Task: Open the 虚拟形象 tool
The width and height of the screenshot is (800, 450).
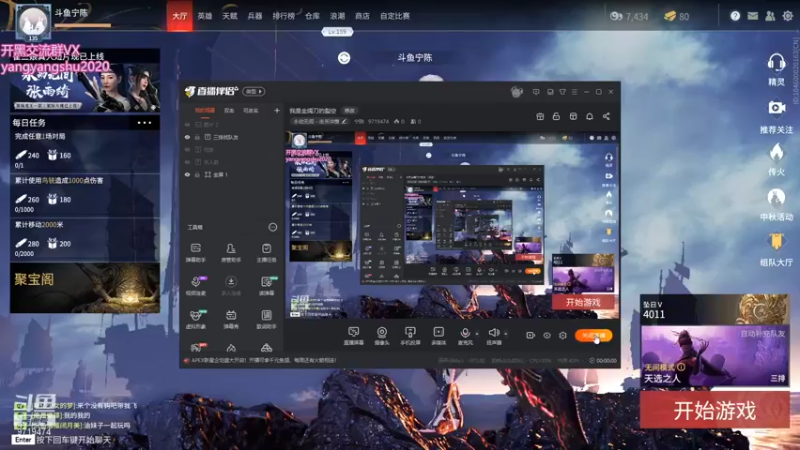Action: 195,319
